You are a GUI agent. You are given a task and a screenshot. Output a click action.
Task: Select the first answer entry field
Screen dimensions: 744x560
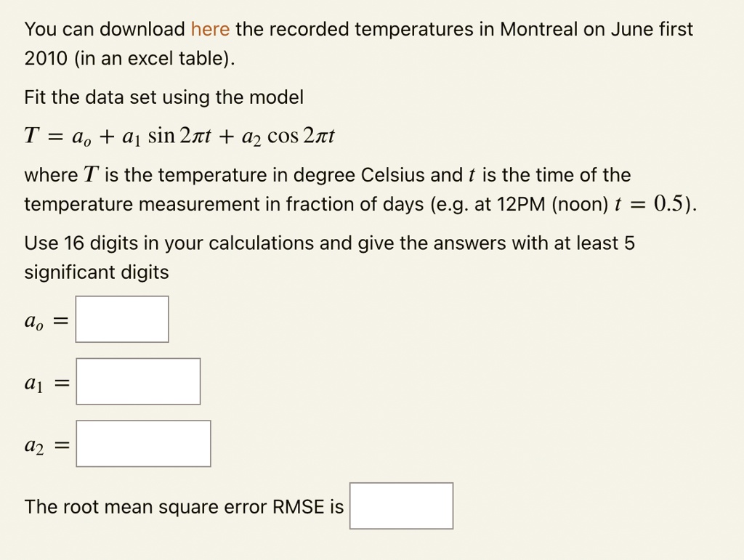pos(121,319)
